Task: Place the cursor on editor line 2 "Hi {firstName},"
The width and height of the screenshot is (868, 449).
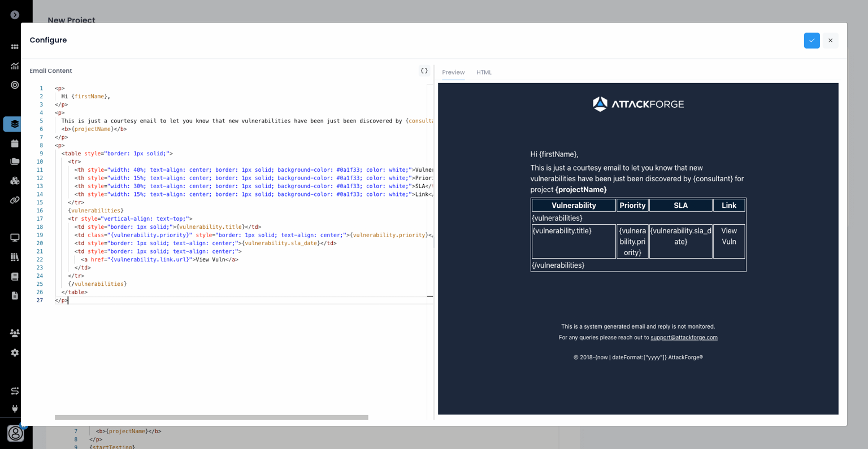Action: coord(86,97)
